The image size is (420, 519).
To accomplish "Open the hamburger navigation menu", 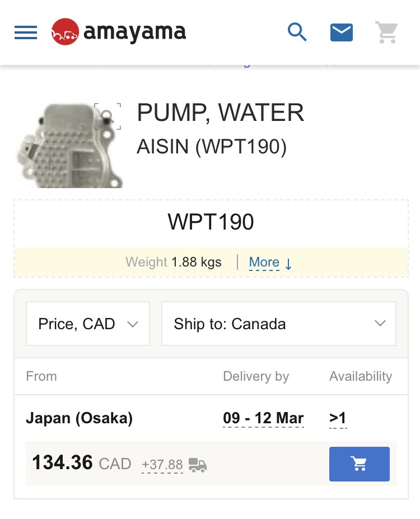I will pyautogui.click(x=26, y=32).
